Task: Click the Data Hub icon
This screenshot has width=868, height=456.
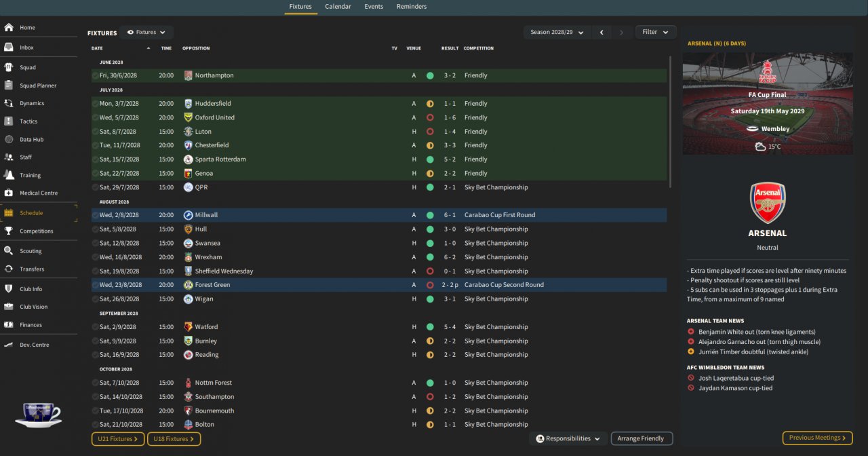Action: pyautogui.click(x=9, y=139)
